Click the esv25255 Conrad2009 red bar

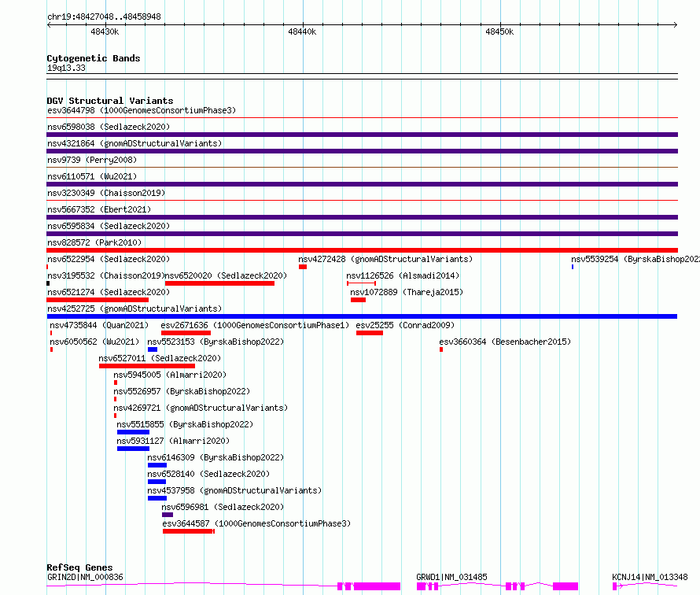pyautogui.click(x=370, y=333)
